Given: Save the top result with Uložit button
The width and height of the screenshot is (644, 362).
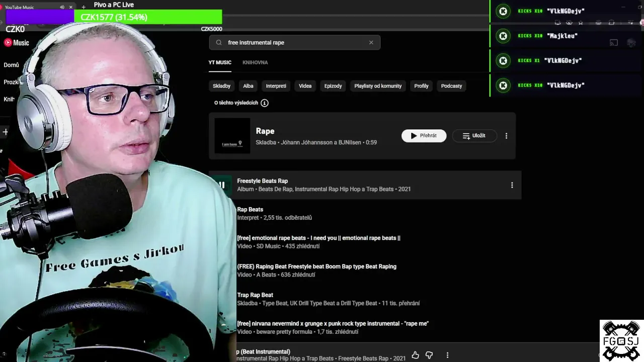Looking at the screenshot, I should coord(474,136).
